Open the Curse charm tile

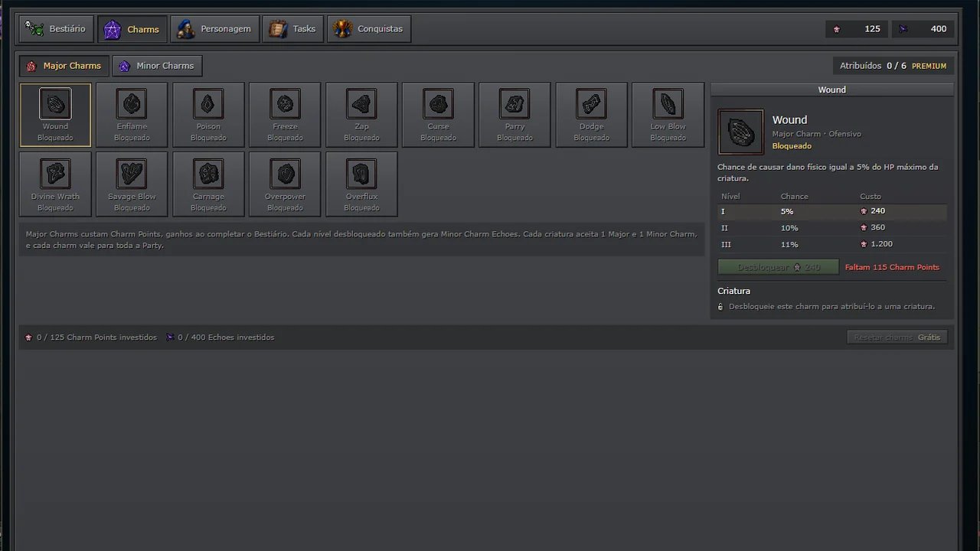pyautogui.click(x=438, y=115)
